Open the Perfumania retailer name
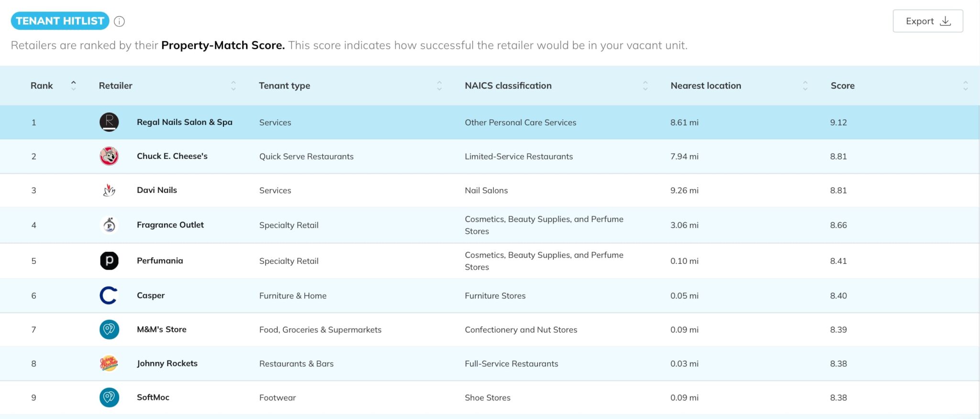This screenshot has height=419, width=980. [x=160, y=260]
